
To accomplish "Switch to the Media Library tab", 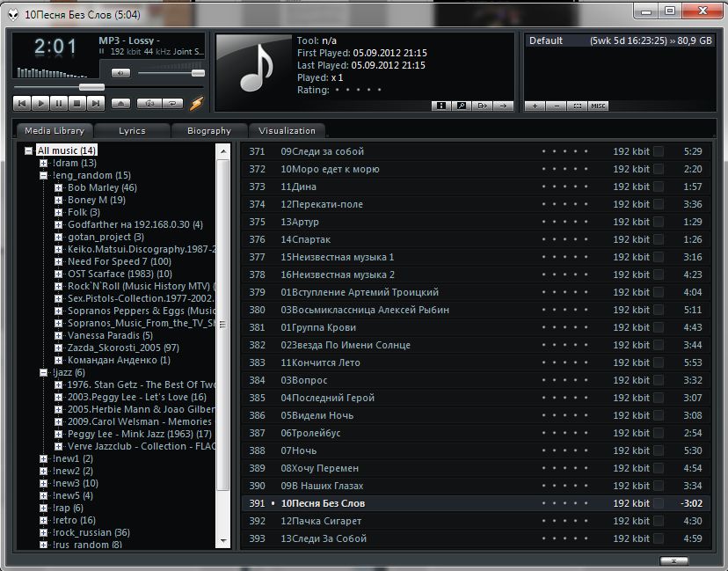I will (x=55, y=130).
